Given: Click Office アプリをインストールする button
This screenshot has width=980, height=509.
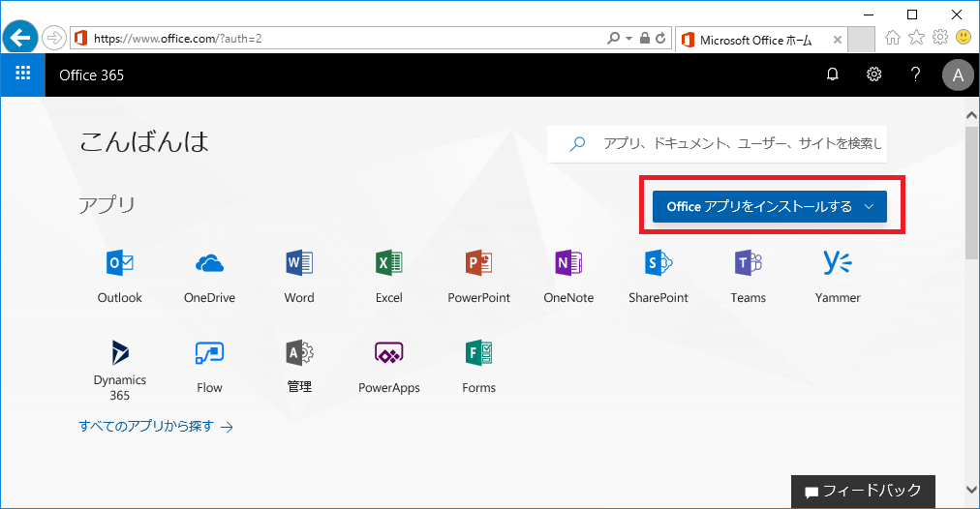Looking at the screenshot, I should (x=769, y=207).
